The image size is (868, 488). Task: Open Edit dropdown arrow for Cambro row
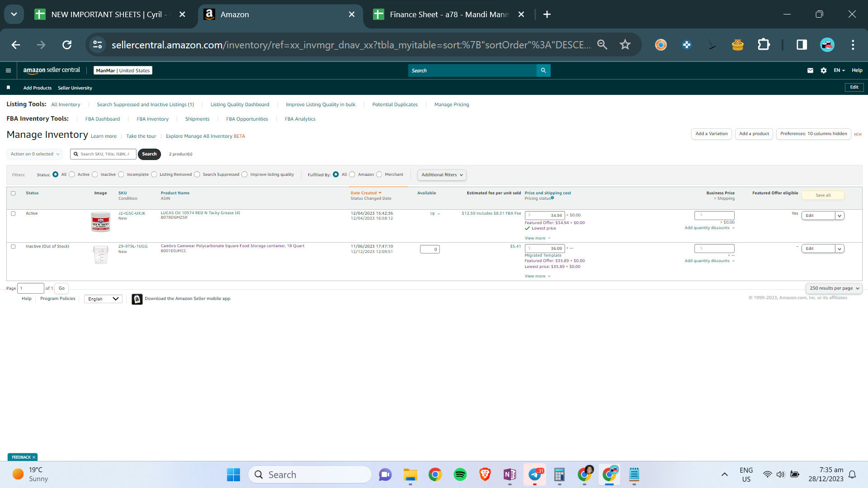point(840,249)
